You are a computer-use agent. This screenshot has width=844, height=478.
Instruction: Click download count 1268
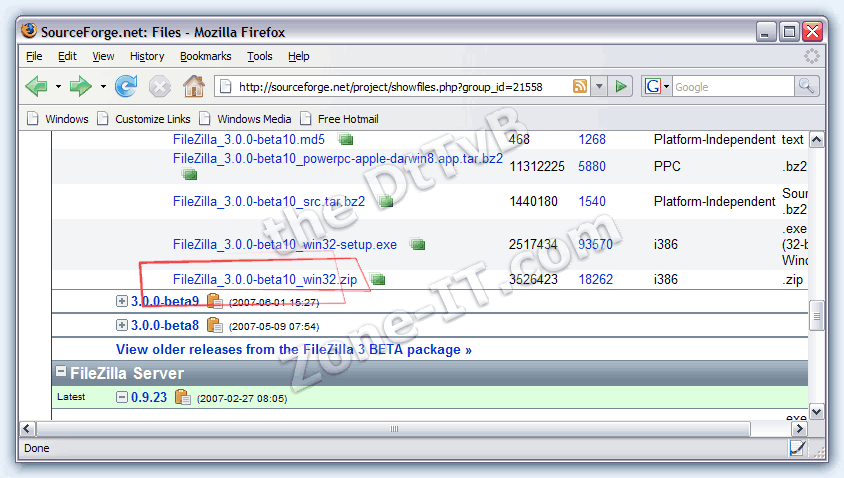(592, 139)
